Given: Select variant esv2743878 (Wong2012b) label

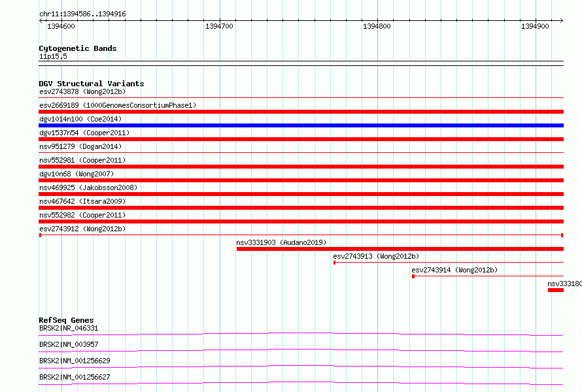Looking at the screenshot, I should [82, 91].
